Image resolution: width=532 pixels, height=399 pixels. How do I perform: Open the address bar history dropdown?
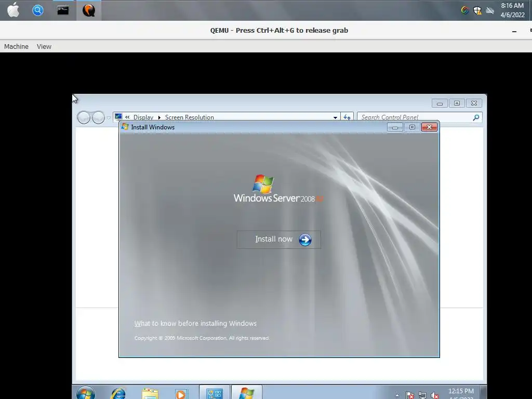tap(335, 117)
